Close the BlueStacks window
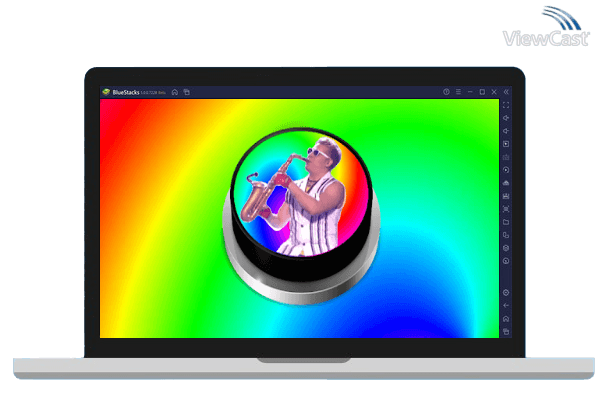602x414 pixels. point(494,92)
